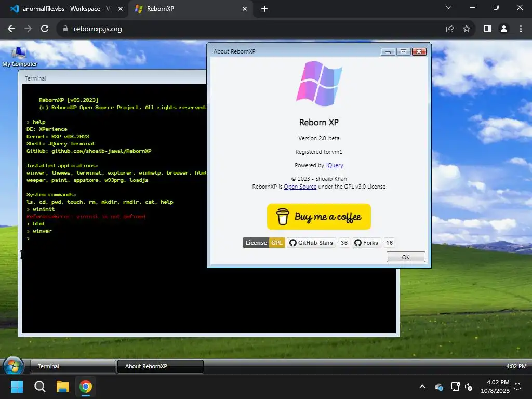This screenshot has height=399, width=532.
Task: Click OK in the About RebornXP window
Action: pyautogui.click(x=406, y=257)
